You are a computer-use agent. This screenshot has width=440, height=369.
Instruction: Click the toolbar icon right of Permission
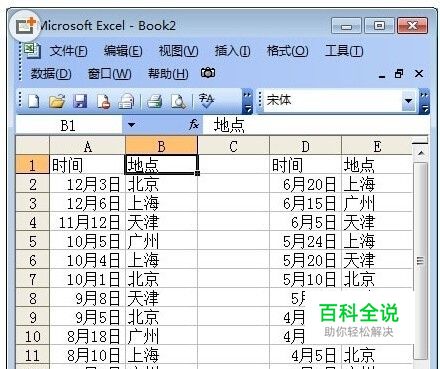tap(126, 101)
